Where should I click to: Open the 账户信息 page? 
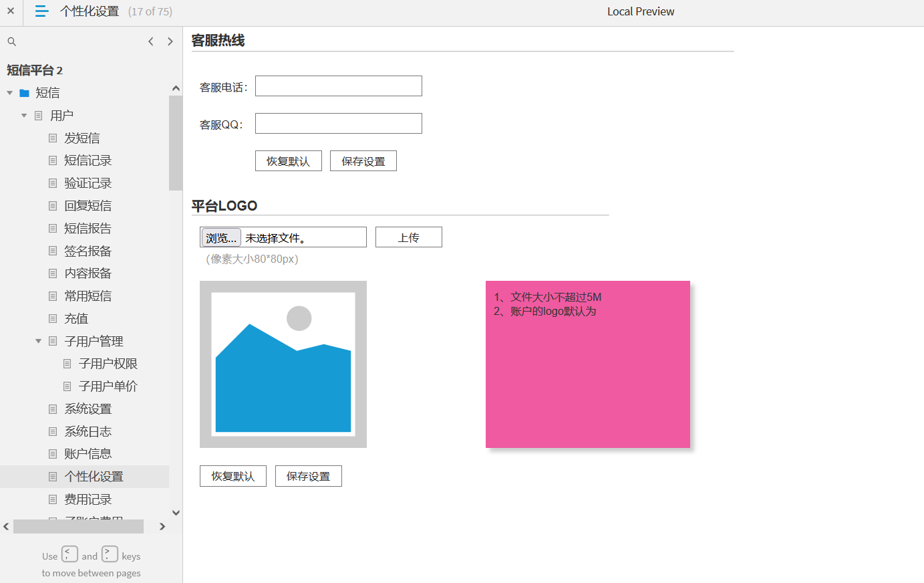[88, 454]
